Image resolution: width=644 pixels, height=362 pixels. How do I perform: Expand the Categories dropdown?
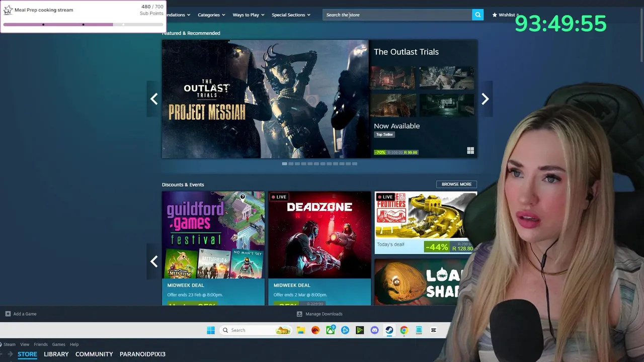(x=211, y=15)
